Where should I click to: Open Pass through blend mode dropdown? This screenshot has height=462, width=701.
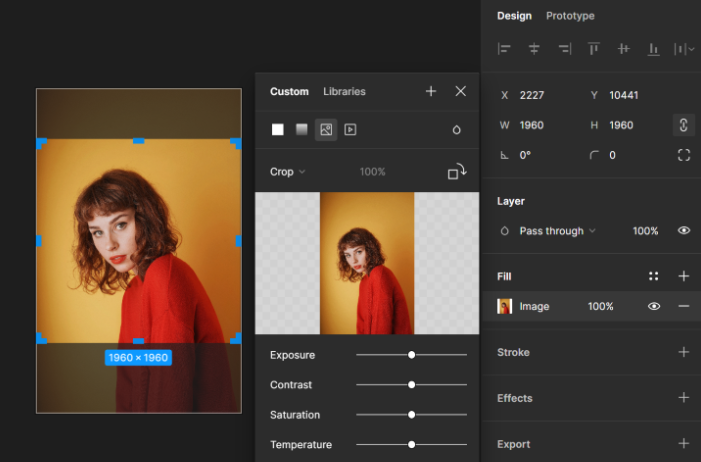[557, 231]
